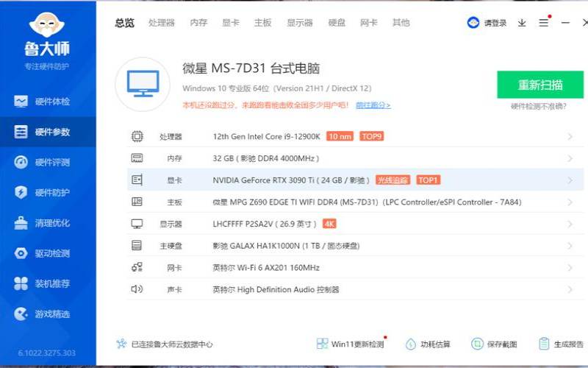Click the network card icon
Image resolution: width=588 pixels, height=368 pixels.
point(137,267)
